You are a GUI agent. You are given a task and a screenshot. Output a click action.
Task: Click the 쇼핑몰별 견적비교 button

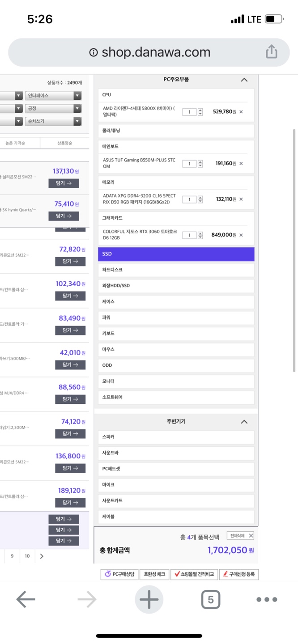[194, 574]
